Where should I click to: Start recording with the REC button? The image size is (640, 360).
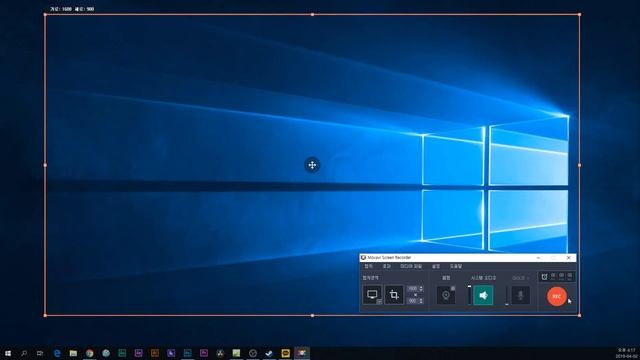(x=556, y=296)
